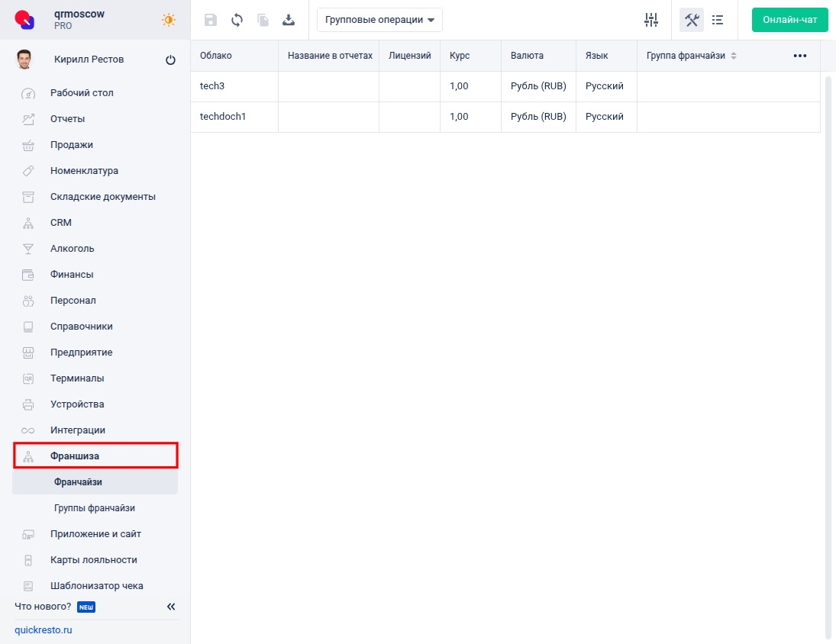The height and width of the screenshot is (644, 836).
Task: Click the Карты лояльности card icon
Action: click(x=28, y=560)
